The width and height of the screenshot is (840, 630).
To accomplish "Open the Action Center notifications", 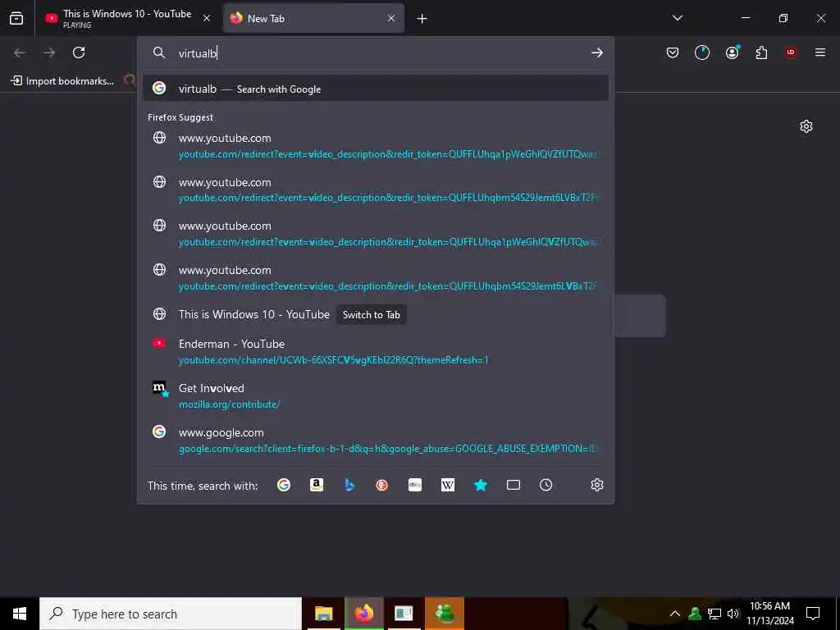I will point(813,614).
